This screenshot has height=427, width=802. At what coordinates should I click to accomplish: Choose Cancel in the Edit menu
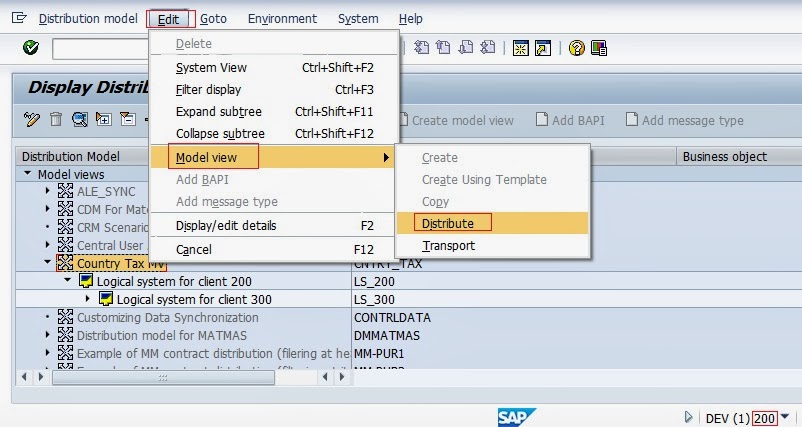(275, 250)
